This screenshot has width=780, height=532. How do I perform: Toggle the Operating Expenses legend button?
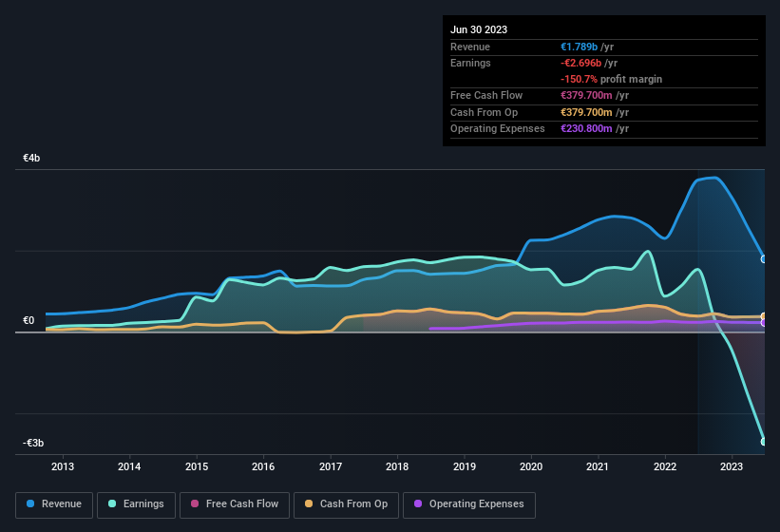pyautogui.click(x=469, y=504)
